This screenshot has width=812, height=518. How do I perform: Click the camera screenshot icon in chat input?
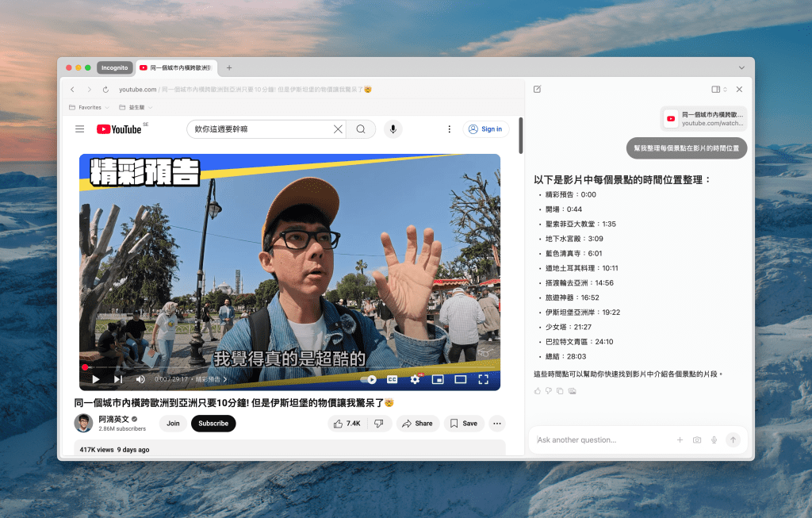[697, 440]
